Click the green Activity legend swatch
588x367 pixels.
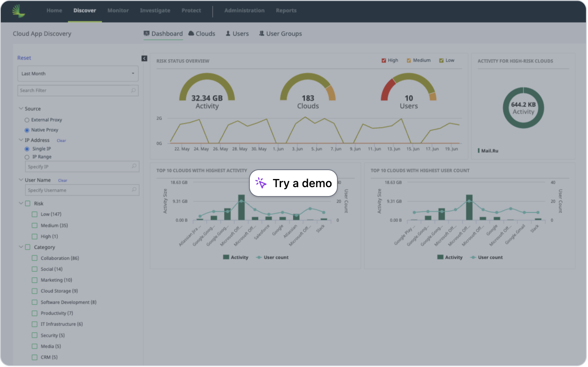point(226,257)
